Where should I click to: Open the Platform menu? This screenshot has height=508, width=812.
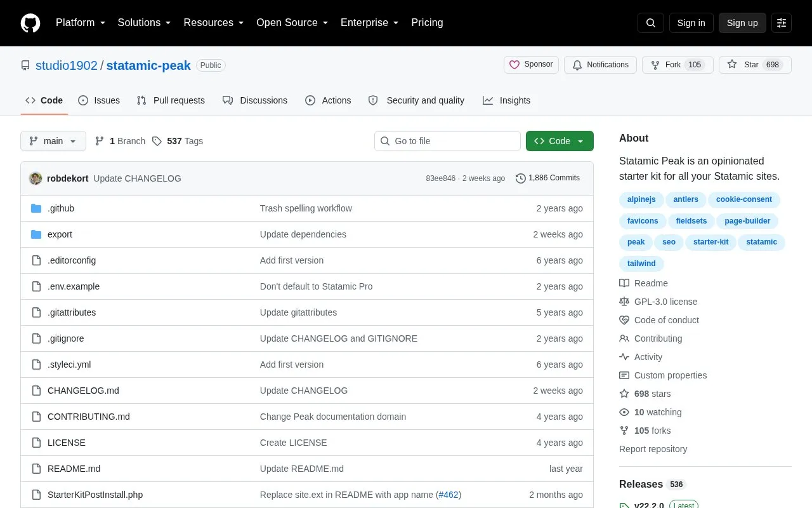pyautogui.click(x=81, y=23)
